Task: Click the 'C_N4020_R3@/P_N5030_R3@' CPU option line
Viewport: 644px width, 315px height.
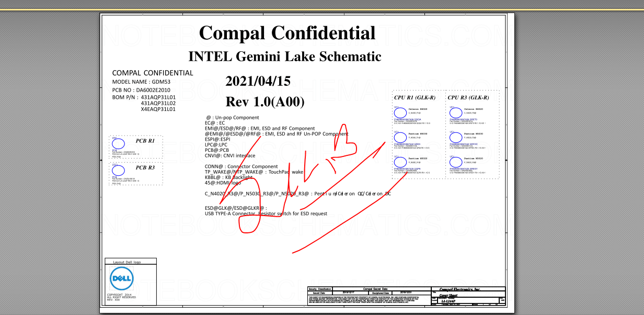Action: point(298,194)
